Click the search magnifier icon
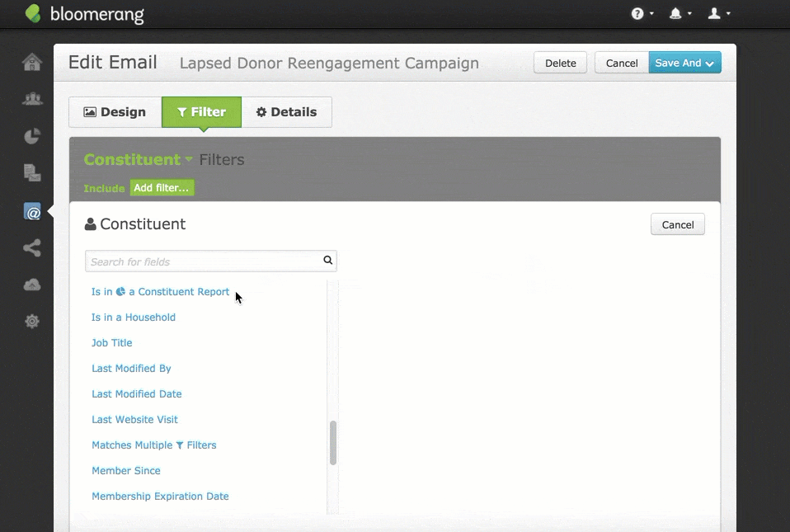790x532 pixels. [x=327, y=261]
